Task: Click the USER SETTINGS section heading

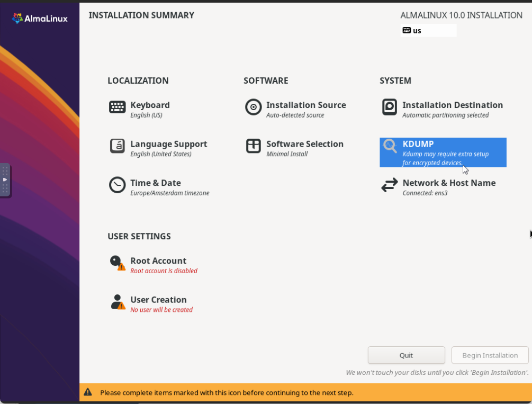Action: pyautogui.click(x=139, y=236)
